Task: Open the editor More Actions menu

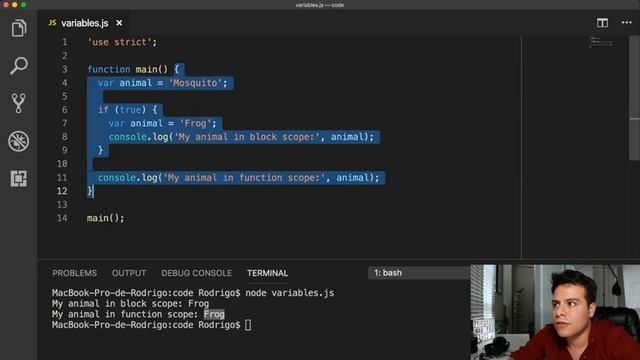Action: [627, 23]
